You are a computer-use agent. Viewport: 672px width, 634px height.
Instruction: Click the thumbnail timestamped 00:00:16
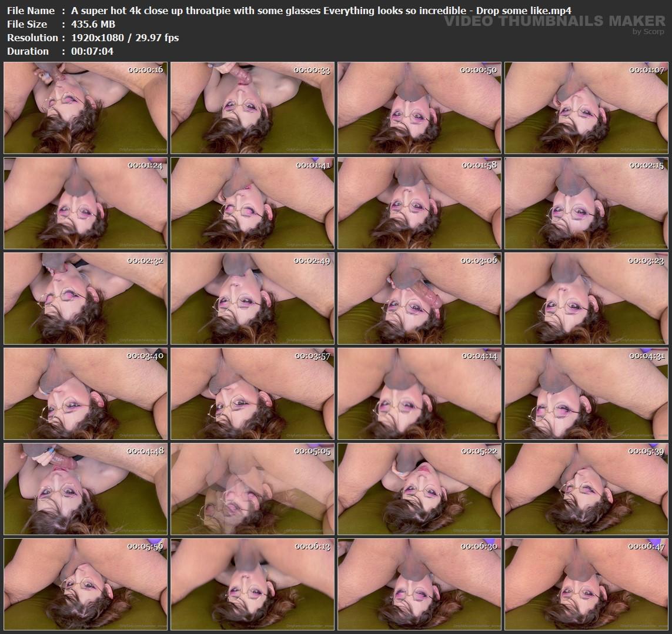pos(85,108)
